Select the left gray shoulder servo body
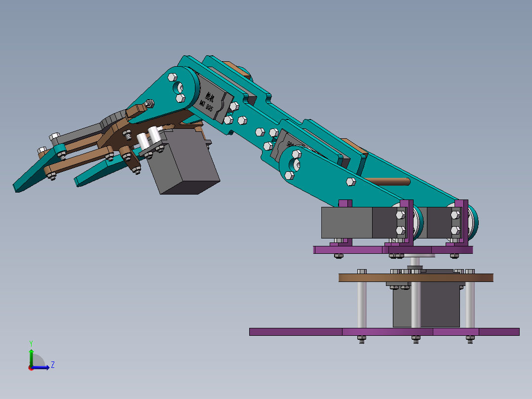This screenshot has width=532, height=399. [x=359, y=222]
